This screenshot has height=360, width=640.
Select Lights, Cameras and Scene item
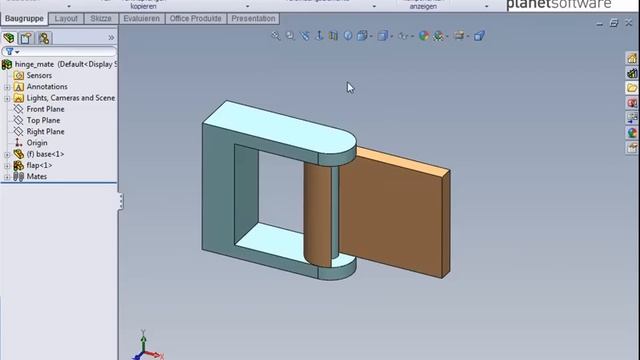point(71,98)
